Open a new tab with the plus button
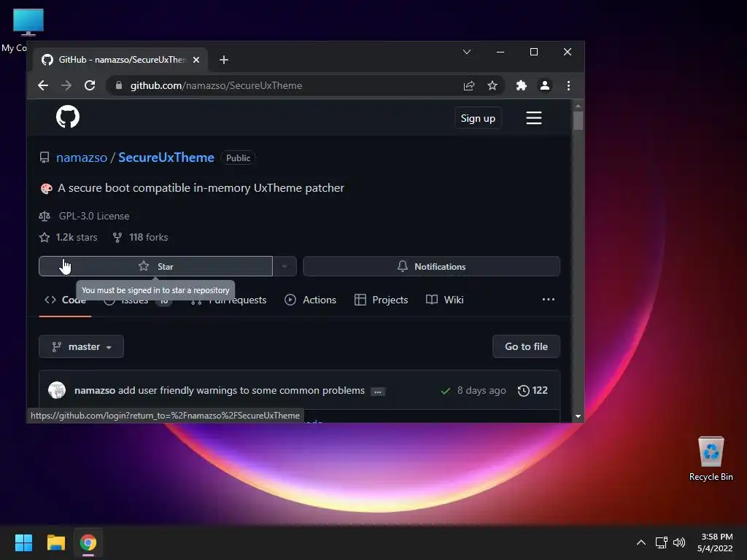Screen dimensions: 747x560 [224, 60]
